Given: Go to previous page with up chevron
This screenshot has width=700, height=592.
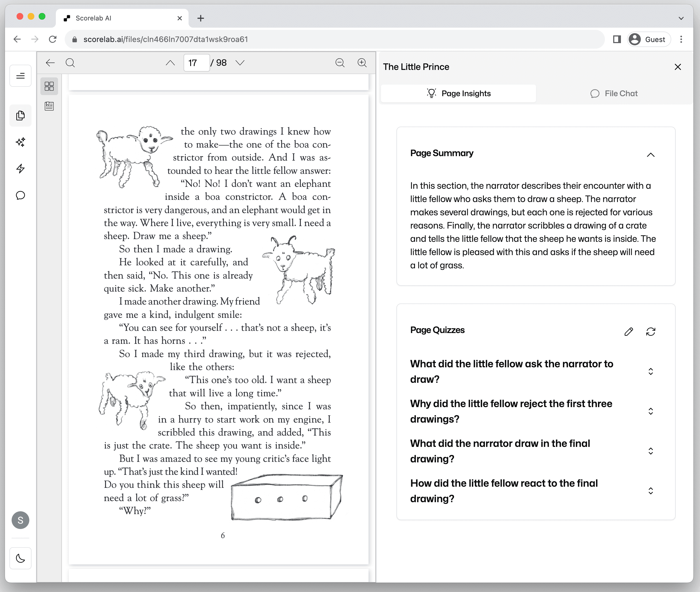Looking at the screenshot, I should (x=170, y=63).
